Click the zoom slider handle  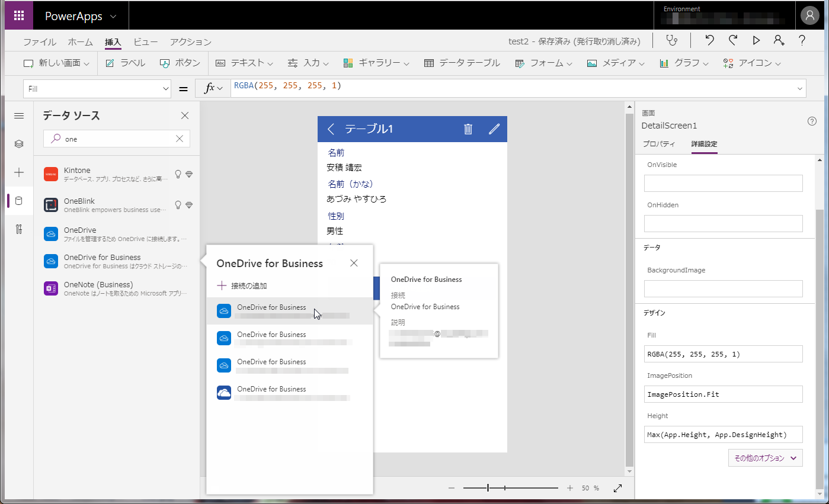point(488,488)
